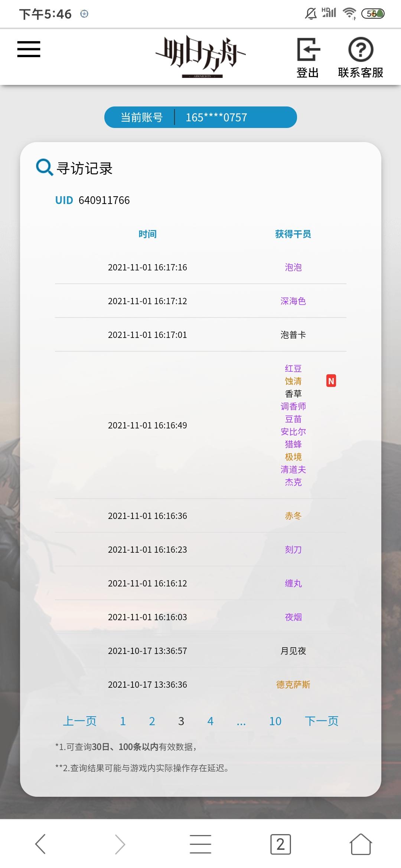Select operator 德克萨斯 entry

[293, 684]
